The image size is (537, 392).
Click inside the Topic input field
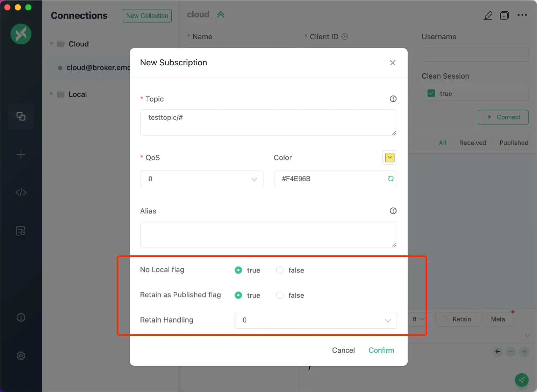pos(268,122)
